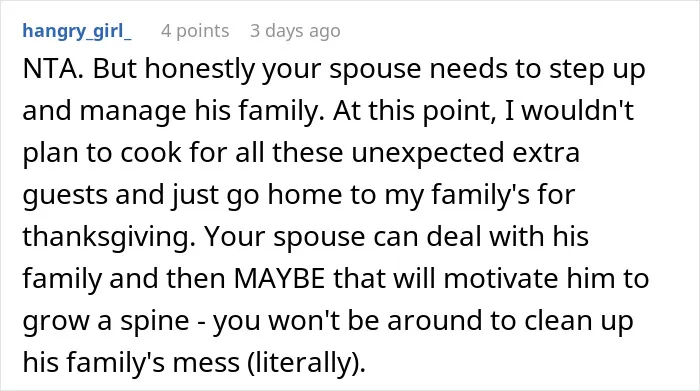
Task: Click the word 'honestly' in the comment
Action: click(200, 70)
